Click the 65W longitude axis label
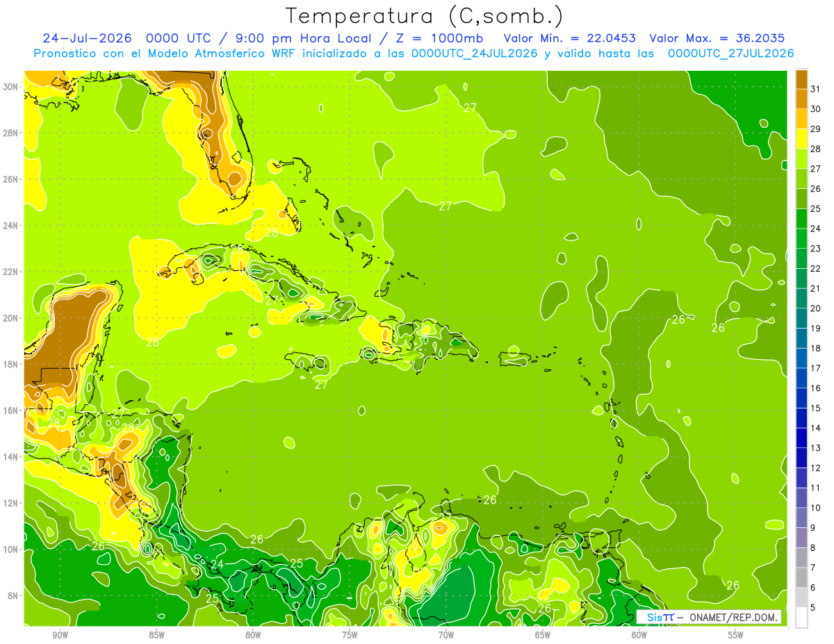 (543, 636)
